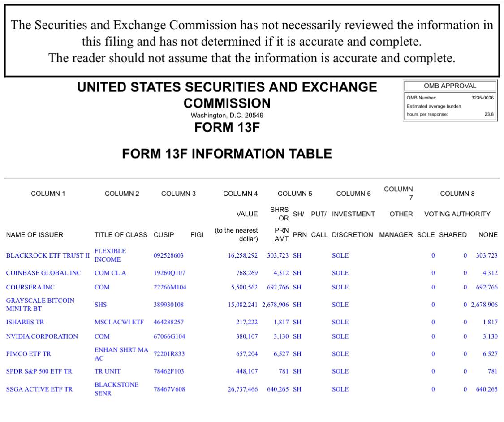The image size is (504, 422).
Task: Click the FORM 13F INFORMATION TABLE heading
Action: tap(227, 154)
